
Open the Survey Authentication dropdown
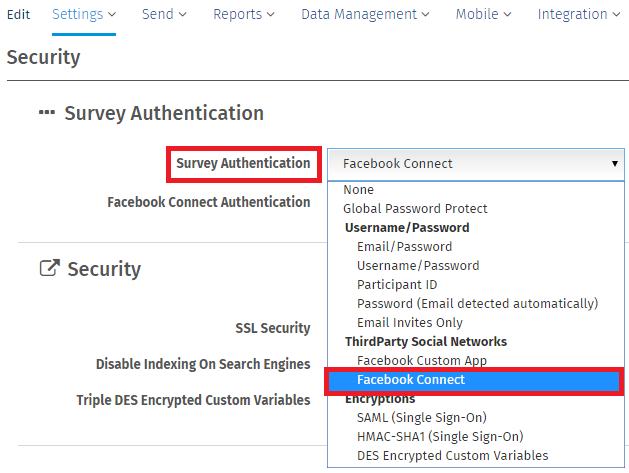(475, 163)
